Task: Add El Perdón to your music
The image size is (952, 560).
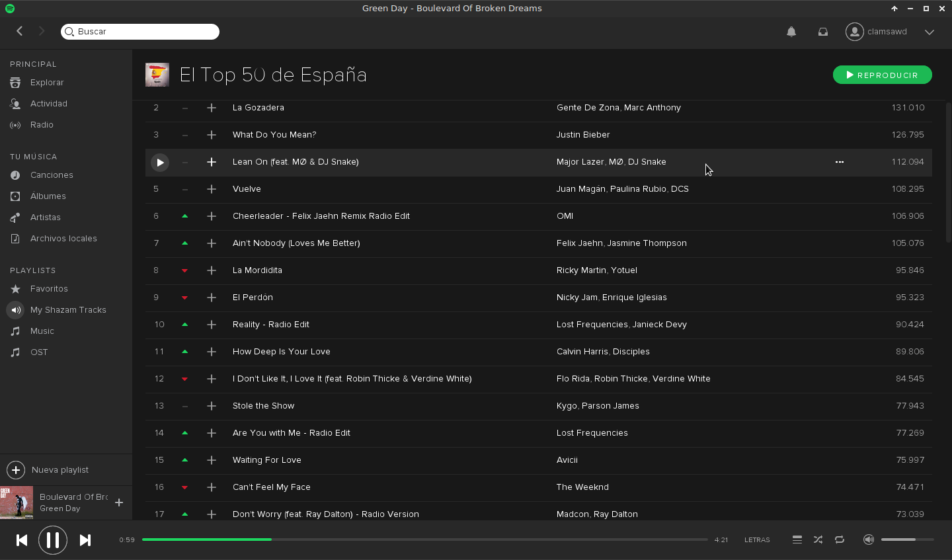Action: click(212, 298)
